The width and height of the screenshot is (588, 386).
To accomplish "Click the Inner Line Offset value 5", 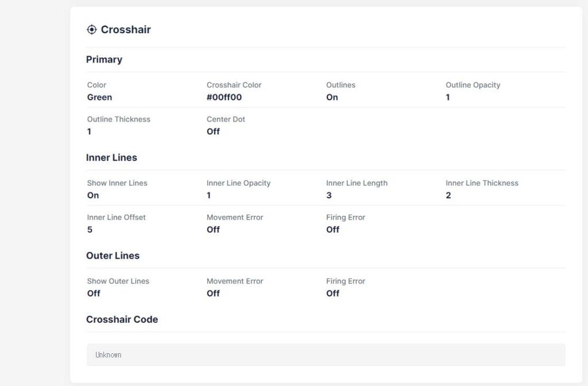I will coord(90,230).
